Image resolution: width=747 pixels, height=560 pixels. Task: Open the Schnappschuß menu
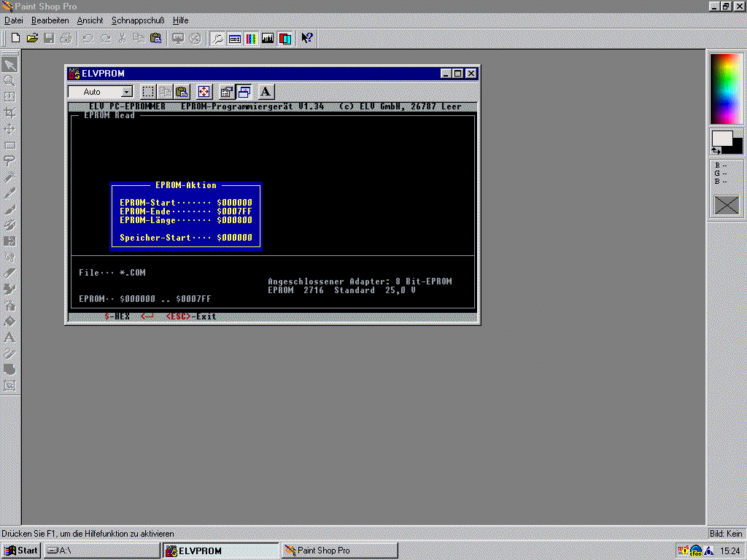pyautogui.click(x=138, y=20)
